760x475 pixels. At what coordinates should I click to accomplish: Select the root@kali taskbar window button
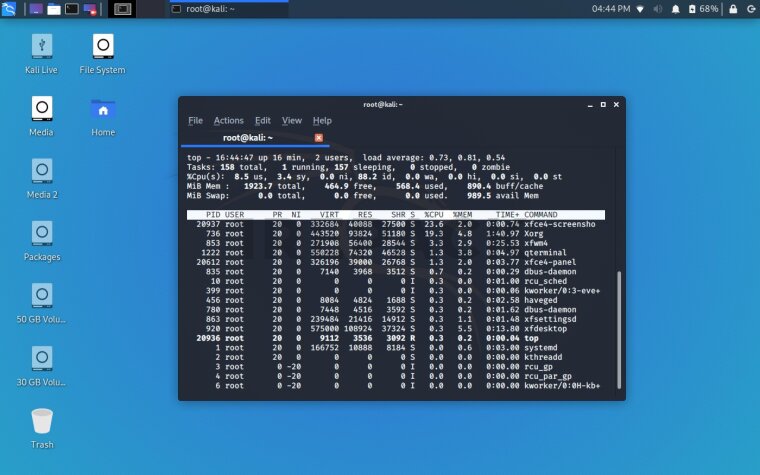226,9
